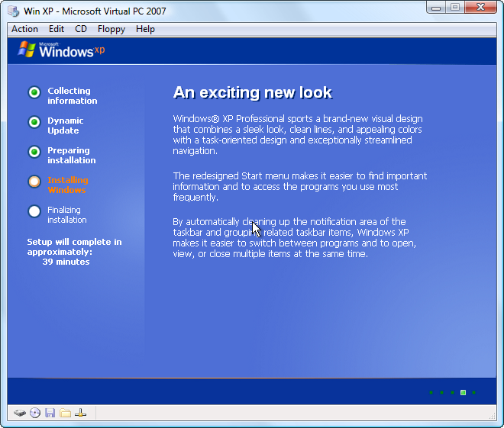Open the Edit menu
The width and height of the screenshot is (504, 428).
click(57, 29)
